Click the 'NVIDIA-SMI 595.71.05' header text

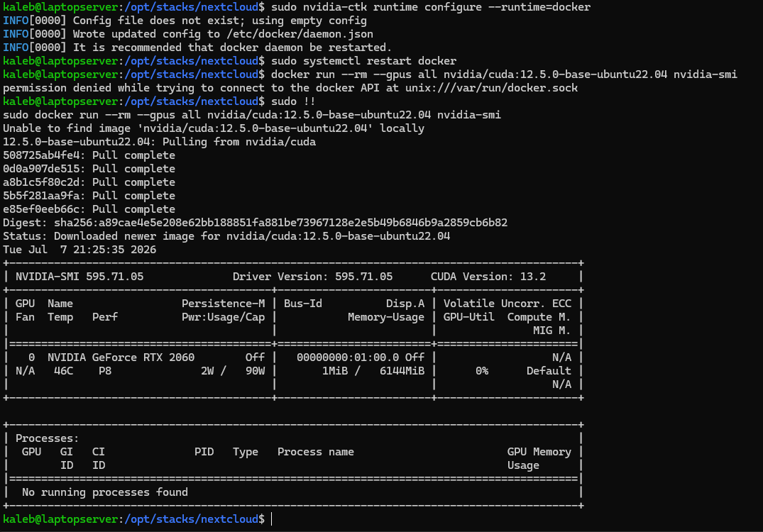pos(79,277)
